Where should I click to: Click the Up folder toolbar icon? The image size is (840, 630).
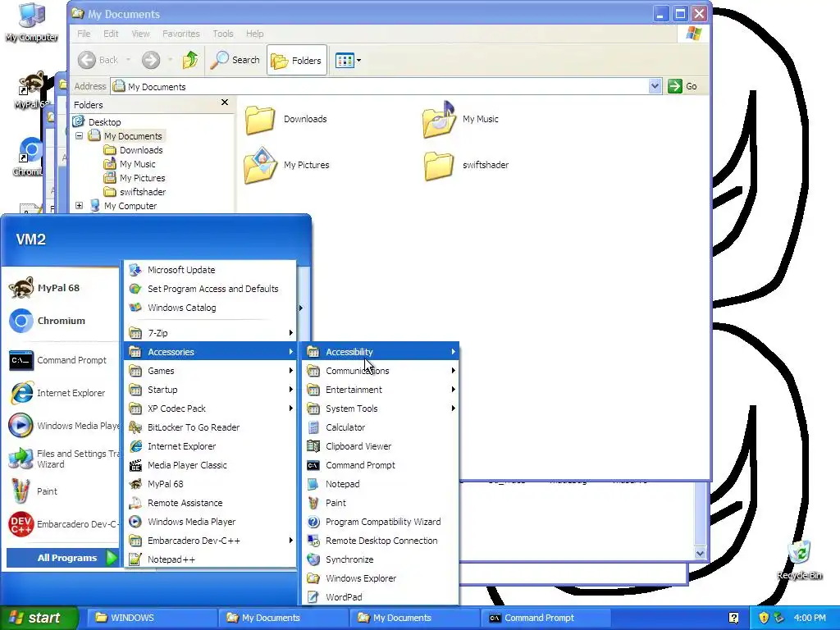point(190,60)
